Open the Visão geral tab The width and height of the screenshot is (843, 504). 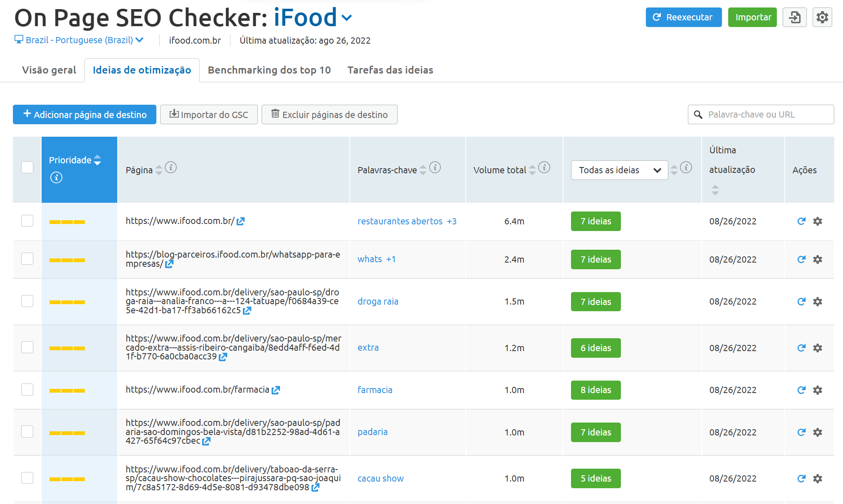[x=49, y=70]
